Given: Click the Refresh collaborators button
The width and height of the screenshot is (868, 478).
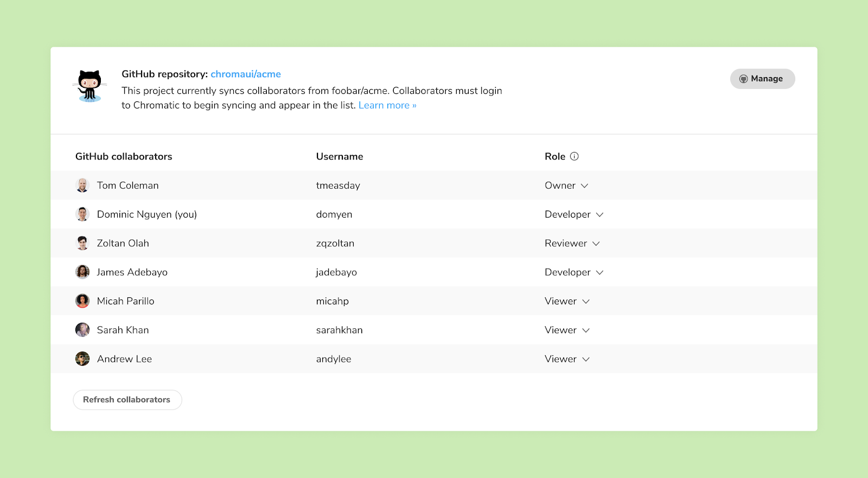Looking at the screenshot, I should (x=127, y=400).
